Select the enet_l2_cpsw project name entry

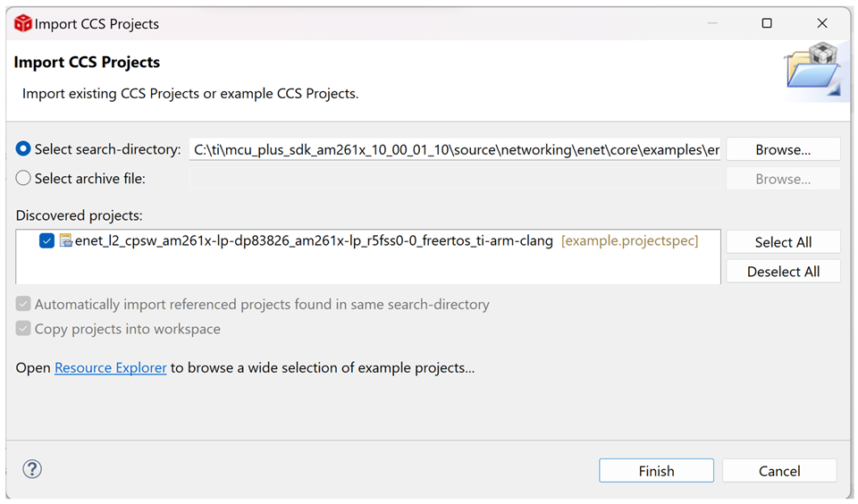click(314, 241)
